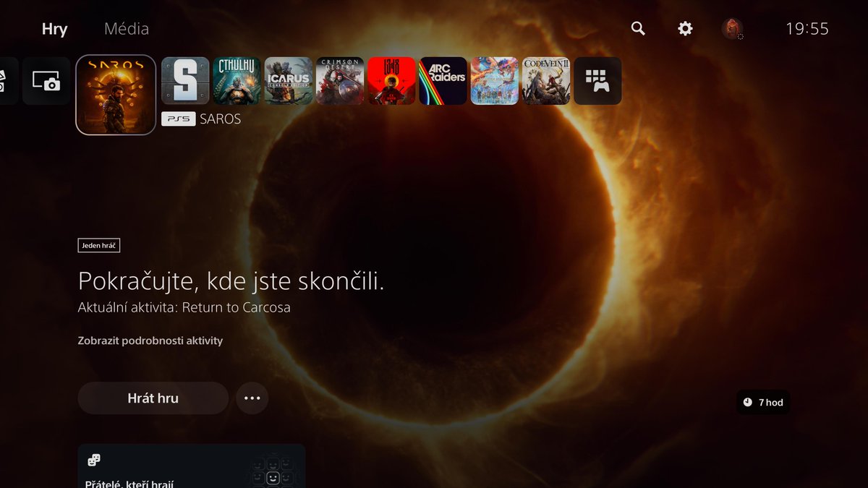Select the Icarus Console Edition tile
Screen dimensions: 868x488
289,81
